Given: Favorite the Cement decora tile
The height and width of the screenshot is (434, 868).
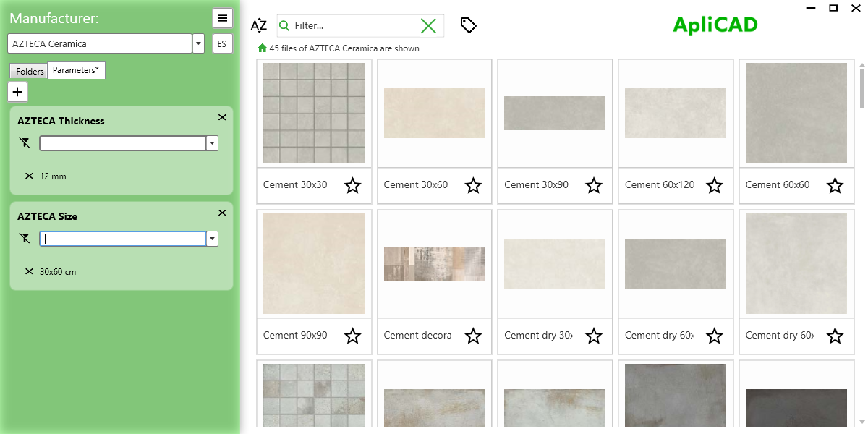Looking at the screenshot, I should point(473,336).
